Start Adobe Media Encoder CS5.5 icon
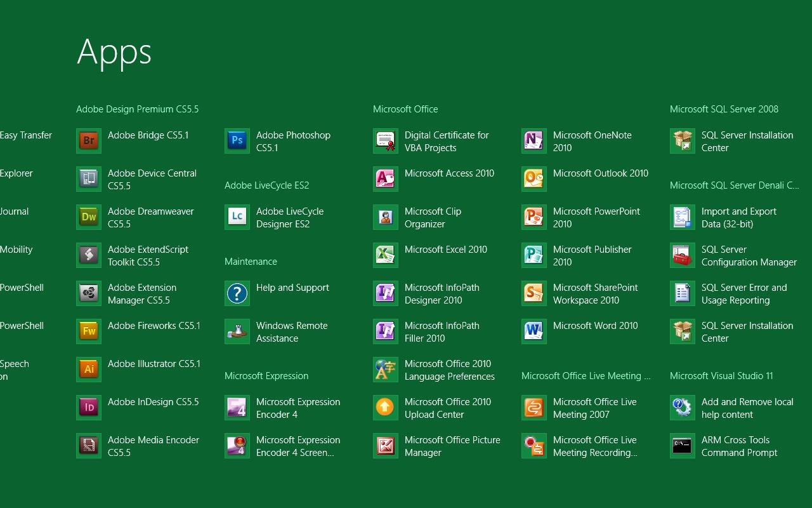Screen dimensions: 812x508 coord(89,446)
